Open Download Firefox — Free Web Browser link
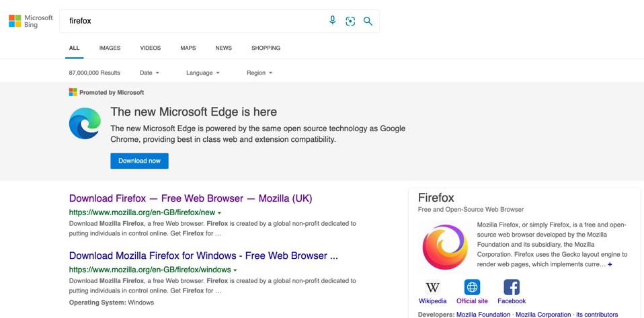644x318 pixels. [x=190, y=198]
